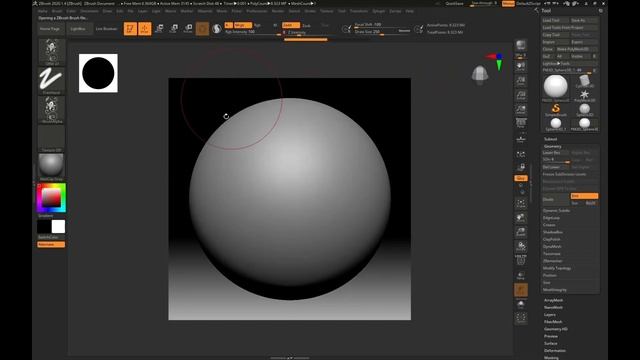Screen dimensions: 640x360
Task: Toggle Transp transparency button on right shelf
Action: click(x=521, y=275)
